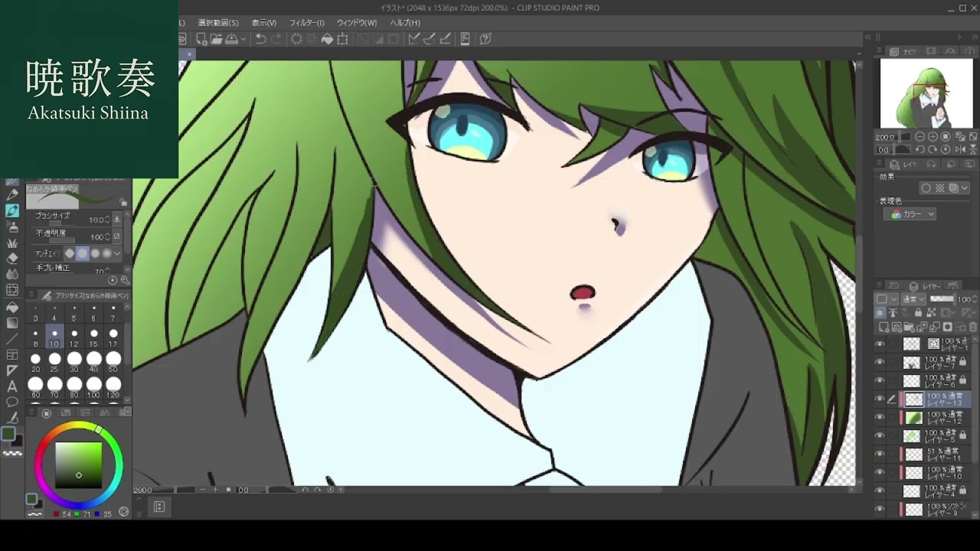Open the 選択範囲(S) menu
Image resolution: width=980 pixels, height=551 pixels.
coord(218,23)
